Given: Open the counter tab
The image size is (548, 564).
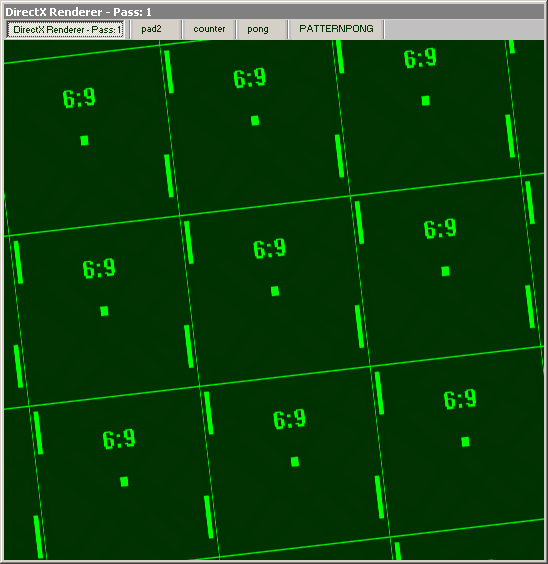Looking at the screenshot, I should click(x=209, y=29).
